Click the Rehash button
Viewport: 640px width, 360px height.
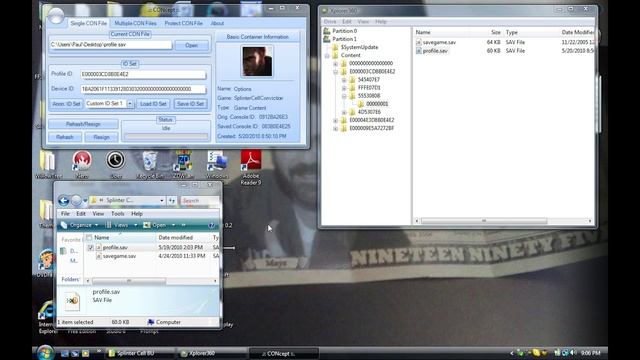pos(64,137)
